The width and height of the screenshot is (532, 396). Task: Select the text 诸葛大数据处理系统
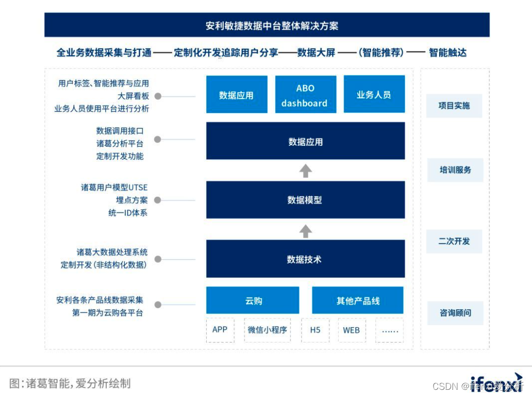[x=112, y=252]
